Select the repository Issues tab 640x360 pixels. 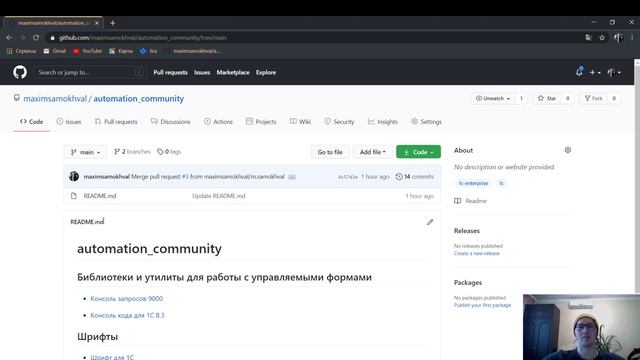coord(69,122)
